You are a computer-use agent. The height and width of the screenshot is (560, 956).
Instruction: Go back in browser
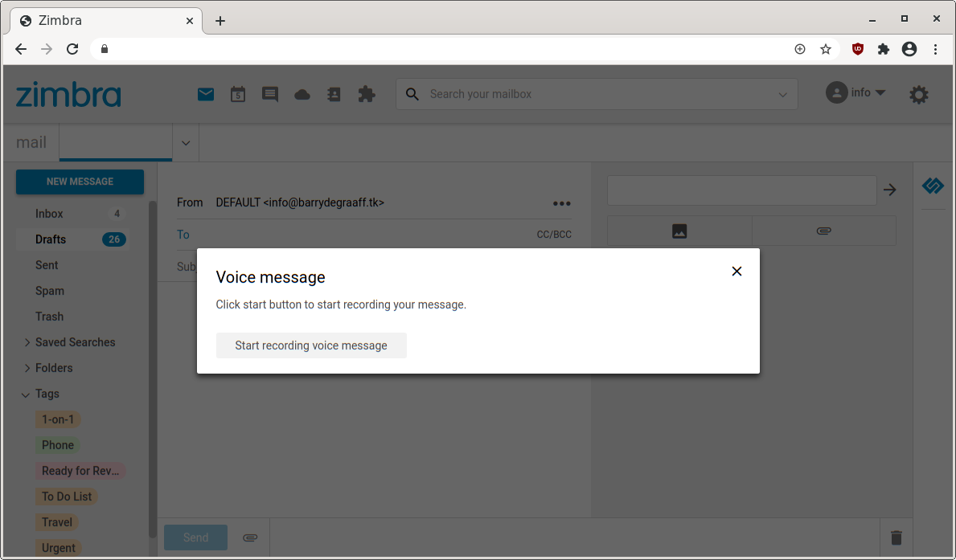point(21,49)
